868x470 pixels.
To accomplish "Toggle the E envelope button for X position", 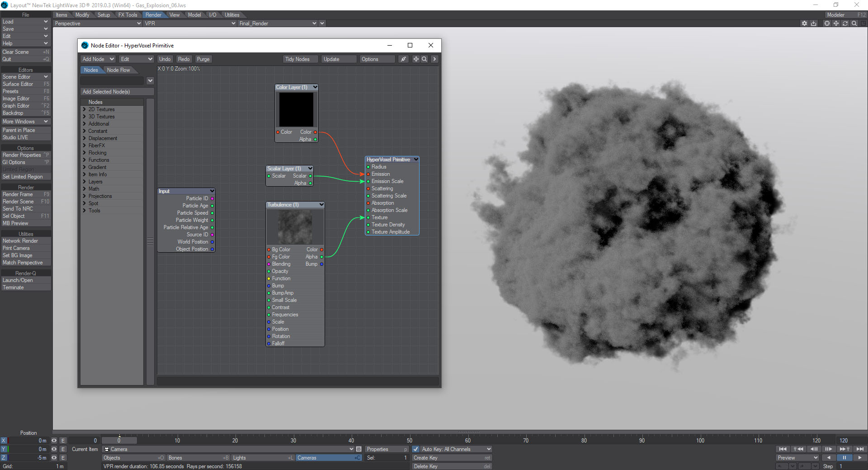I will [63, 440].
